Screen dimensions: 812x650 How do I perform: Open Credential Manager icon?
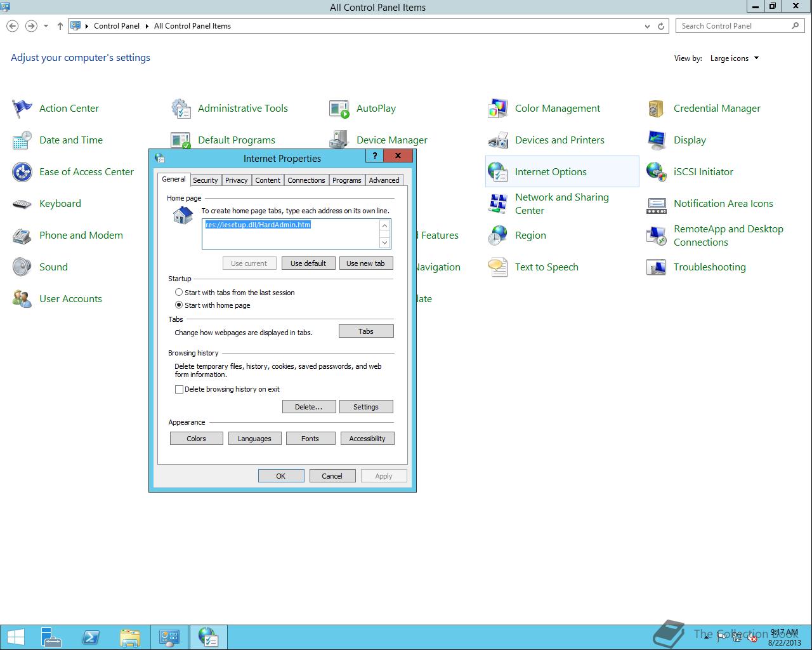(657, 109)
